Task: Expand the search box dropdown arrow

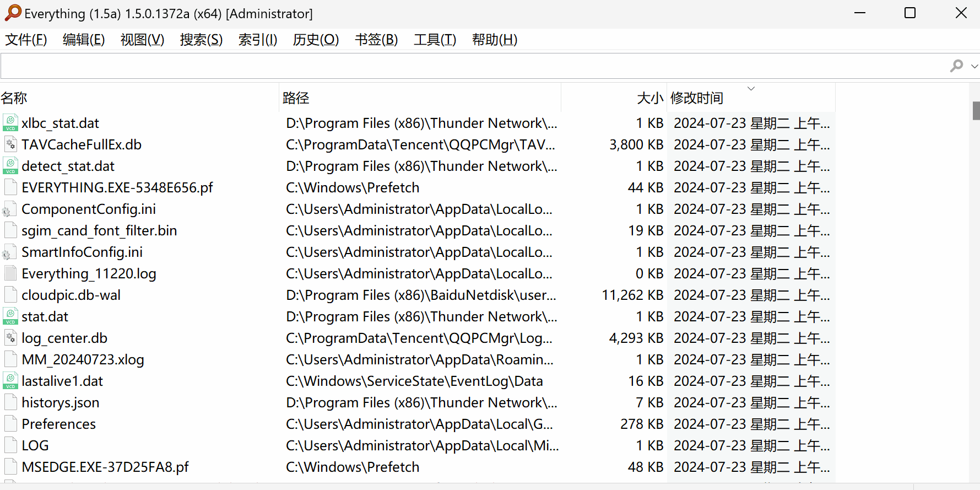Action: click(974, 66)
